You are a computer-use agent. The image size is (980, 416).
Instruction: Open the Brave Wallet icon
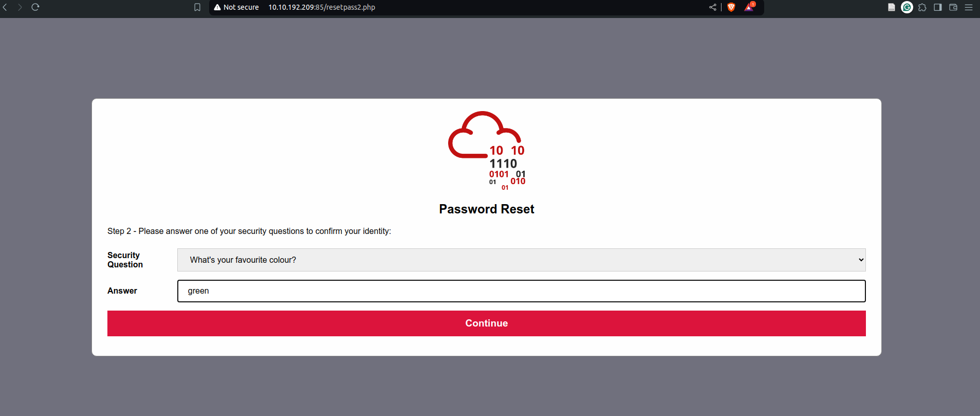[953, 7]
